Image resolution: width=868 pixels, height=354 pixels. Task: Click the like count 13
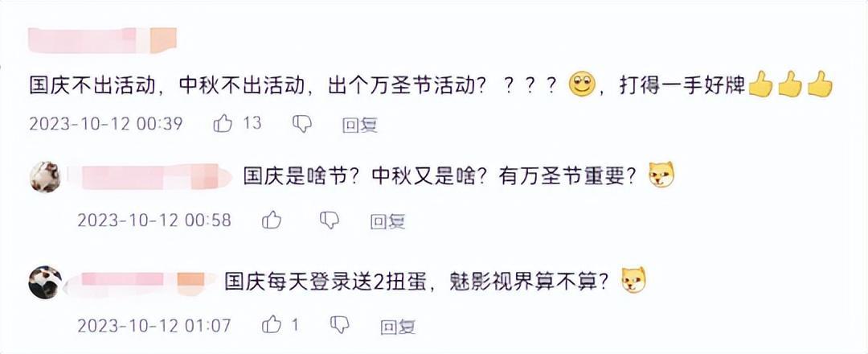252,124
